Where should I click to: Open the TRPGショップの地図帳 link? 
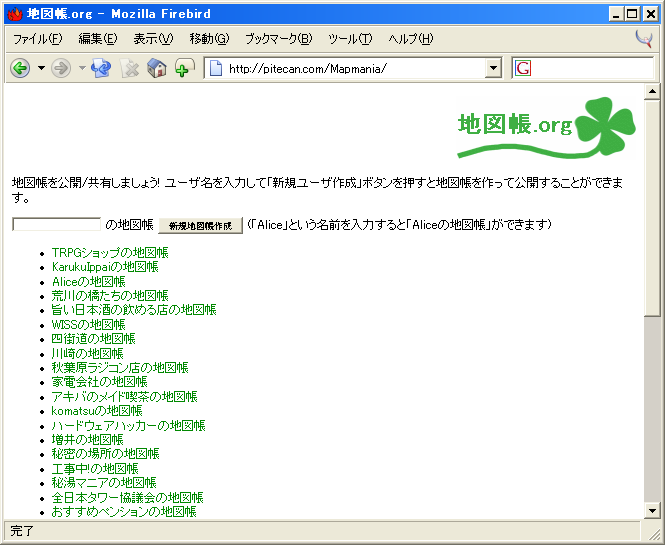point(110,253)
